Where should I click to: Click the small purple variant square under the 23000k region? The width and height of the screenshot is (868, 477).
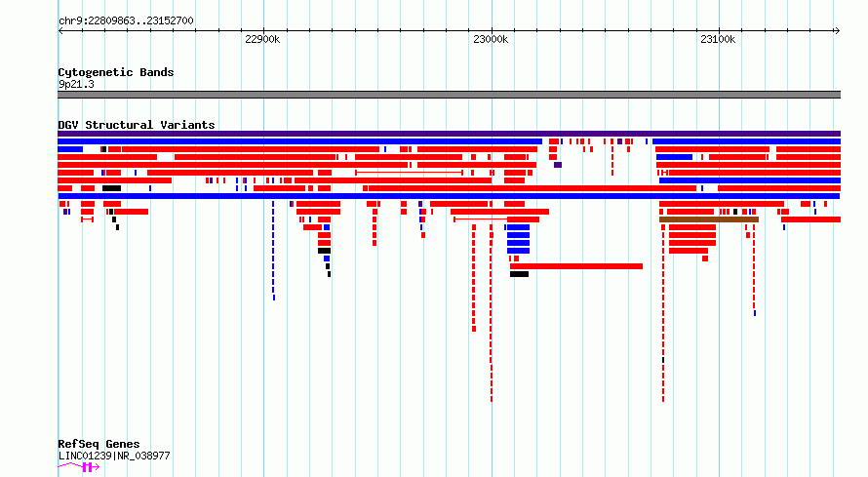(x=558, y=165)
